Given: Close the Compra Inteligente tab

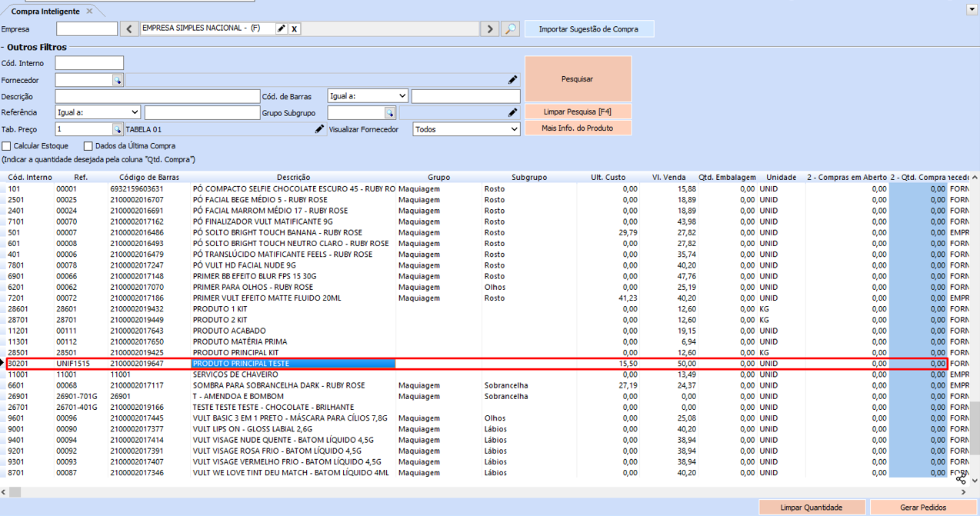Looking at the screenshot, I should pyautogui.click(x=89, y=12).
